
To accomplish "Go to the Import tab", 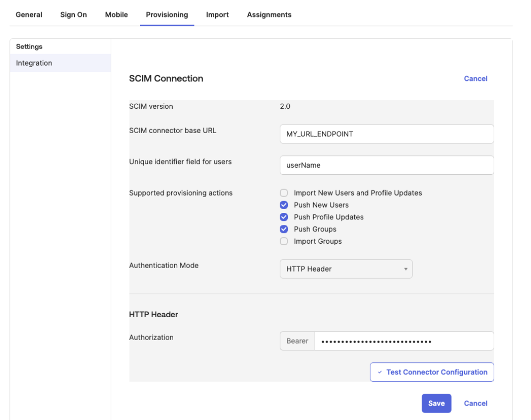I will coord(217,14).
